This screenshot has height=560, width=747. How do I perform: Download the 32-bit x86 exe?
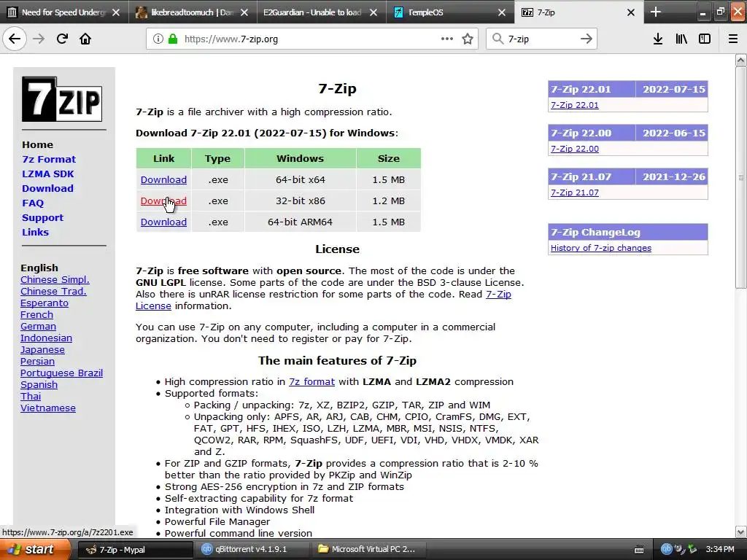(x=163, y=201)
